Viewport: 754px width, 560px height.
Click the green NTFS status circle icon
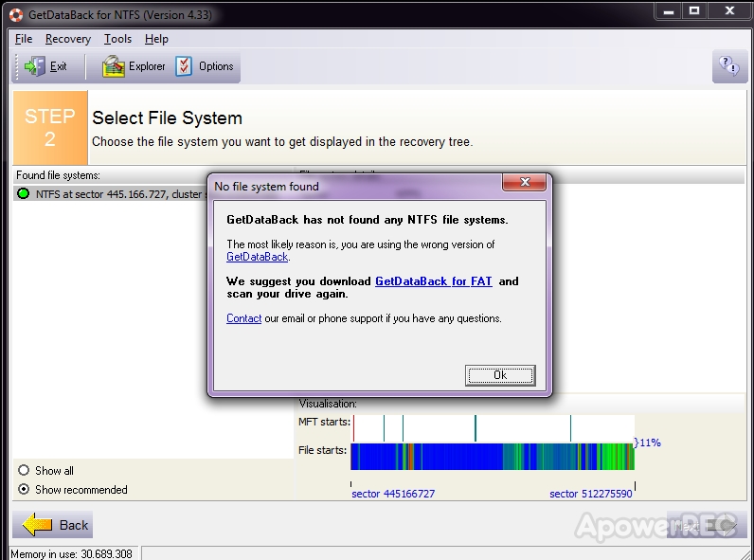[x=23, y=194]
